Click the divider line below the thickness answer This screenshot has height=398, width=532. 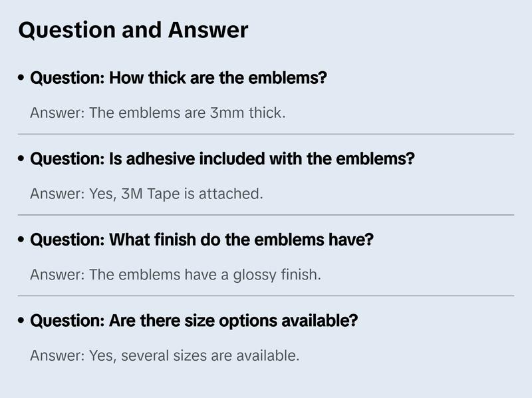click(266, 134)
